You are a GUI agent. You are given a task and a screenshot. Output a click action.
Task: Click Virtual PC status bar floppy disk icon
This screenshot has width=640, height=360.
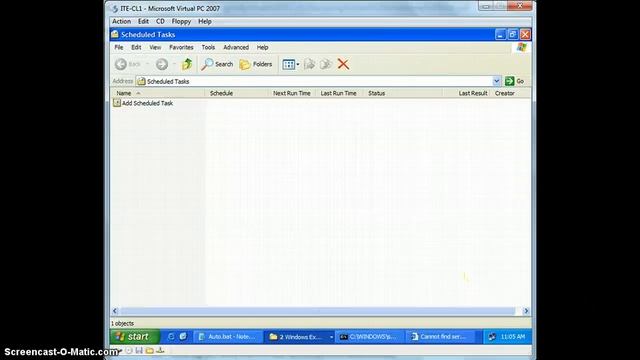[139, 350]
